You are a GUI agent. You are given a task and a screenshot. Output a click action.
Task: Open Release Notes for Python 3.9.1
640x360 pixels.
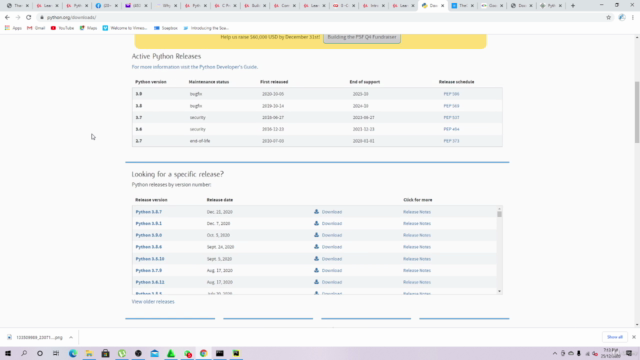[x=417, y=224]
